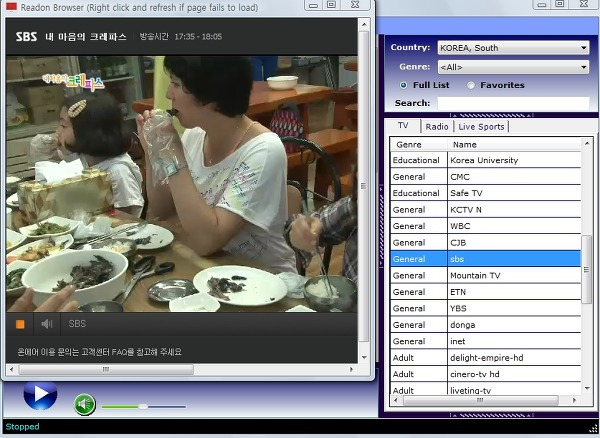Select the cinero-tv hd channel
The height and width of the screenshot is (438, 600).
click(x=485, y=374)
